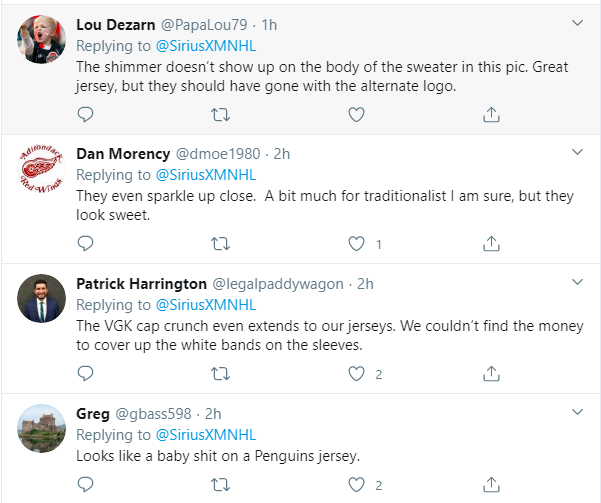
Task: Share Lou Dezarn's tweet
Action: pos(491,115)
